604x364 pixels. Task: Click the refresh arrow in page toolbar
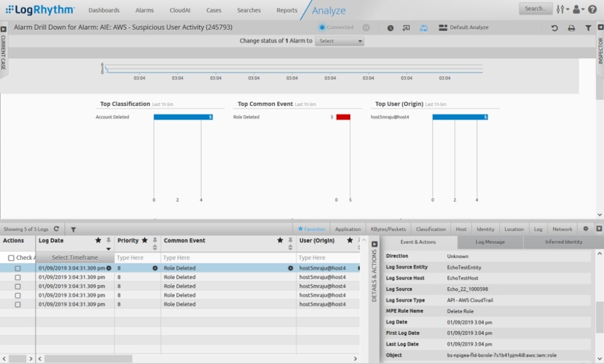pos(554,28)
